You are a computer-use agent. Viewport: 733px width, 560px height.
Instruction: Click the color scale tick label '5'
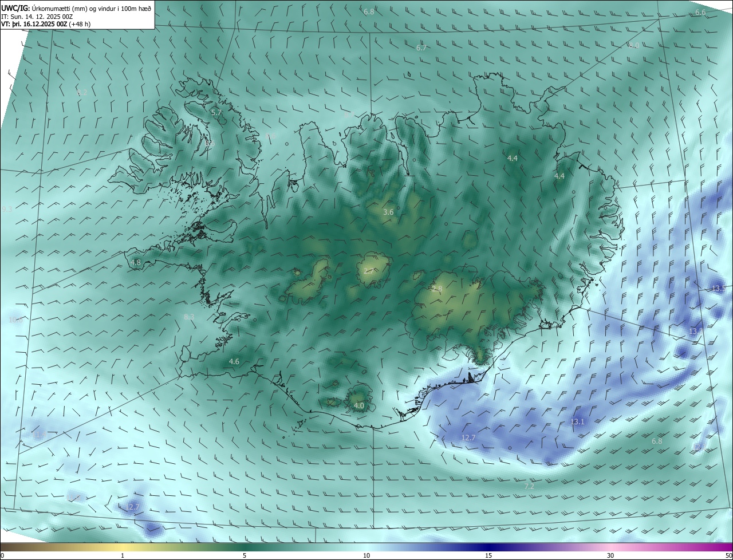click(245, 555)
